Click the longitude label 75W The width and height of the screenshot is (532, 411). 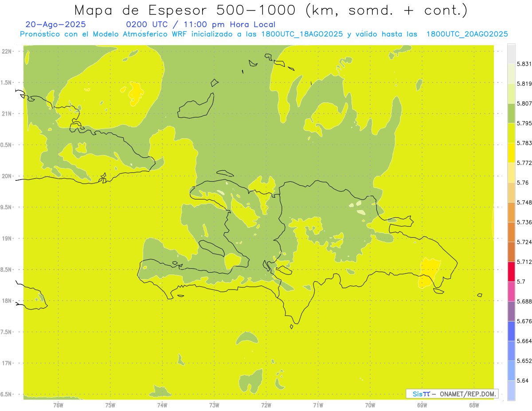pyautogui.click(x=110, y=405)
